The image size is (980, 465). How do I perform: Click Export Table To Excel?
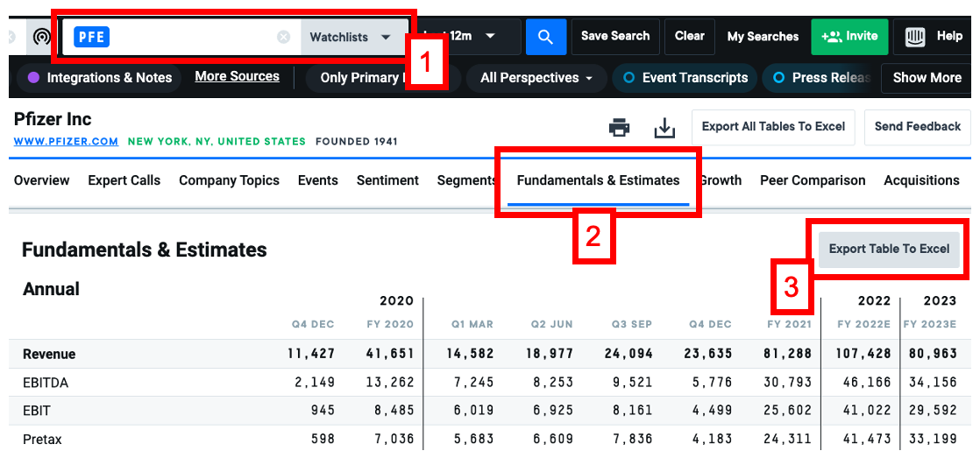(889, 249)
